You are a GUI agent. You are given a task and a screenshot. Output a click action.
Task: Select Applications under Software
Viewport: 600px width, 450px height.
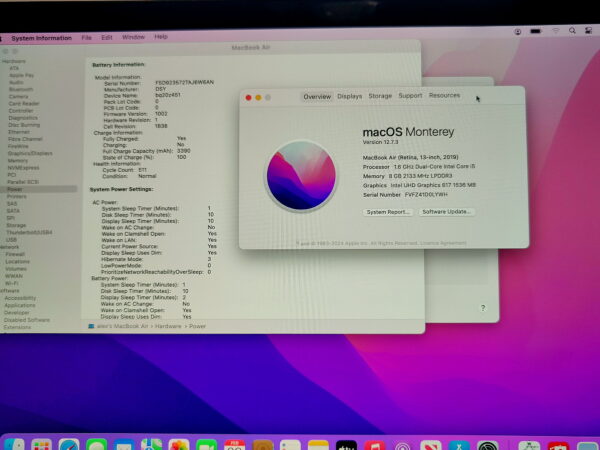(x=20, y=305)
